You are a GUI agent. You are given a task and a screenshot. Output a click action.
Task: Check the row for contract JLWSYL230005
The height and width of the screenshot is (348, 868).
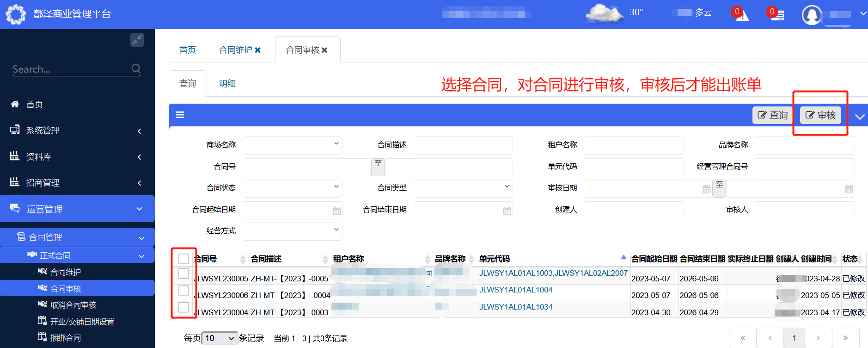coord(183,273)
